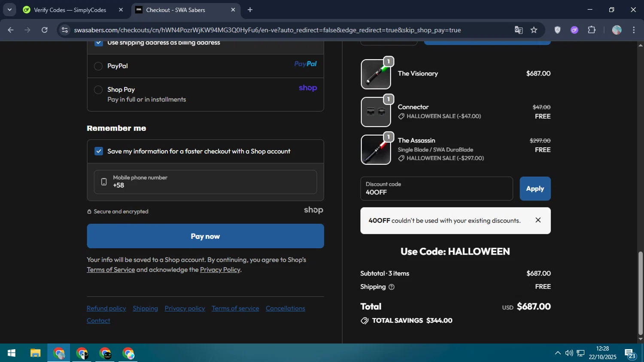Click the total savings tag icon

tap(365, 321)
